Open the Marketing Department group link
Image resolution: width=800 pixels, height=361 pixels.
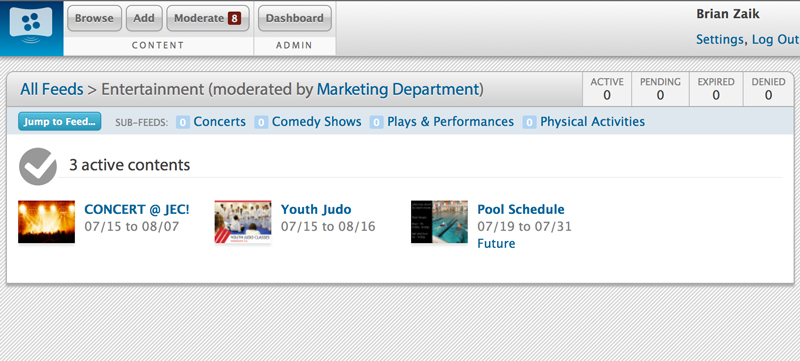(398, 89)
